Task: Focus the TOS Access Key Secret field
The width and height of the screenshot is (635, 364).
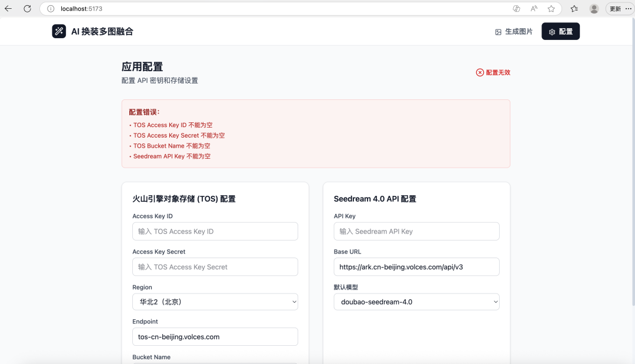Action: tap(215, 267)
